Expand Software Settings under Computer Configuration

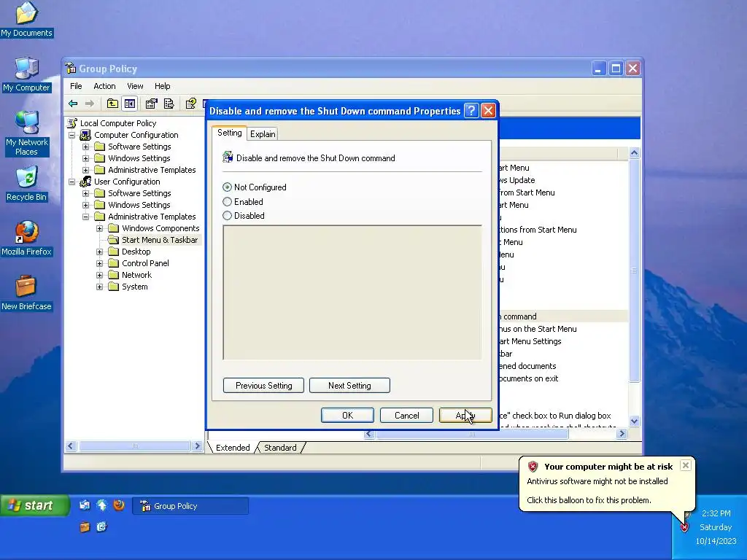click(x=86, y=147)
